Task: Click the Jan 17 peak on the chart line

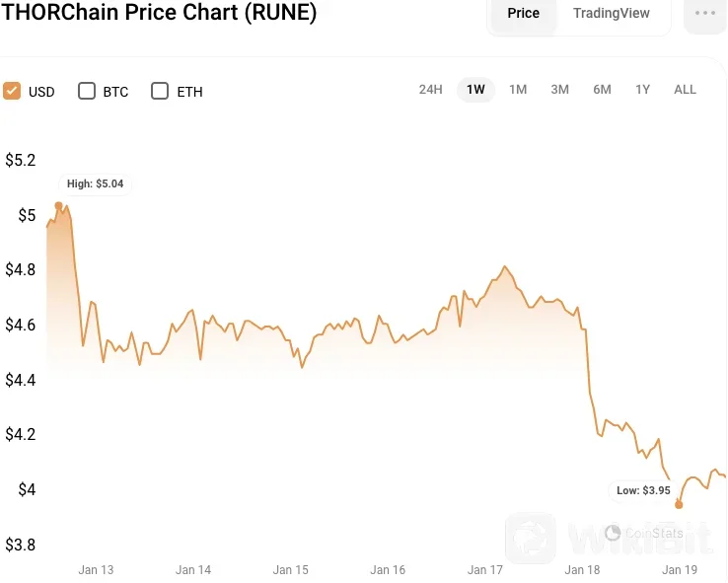Action: [505, 266]
